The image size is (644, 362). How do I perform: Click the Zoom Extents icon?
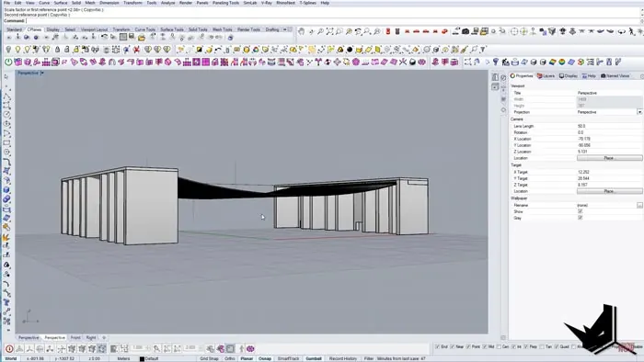(x=329, y=31)
